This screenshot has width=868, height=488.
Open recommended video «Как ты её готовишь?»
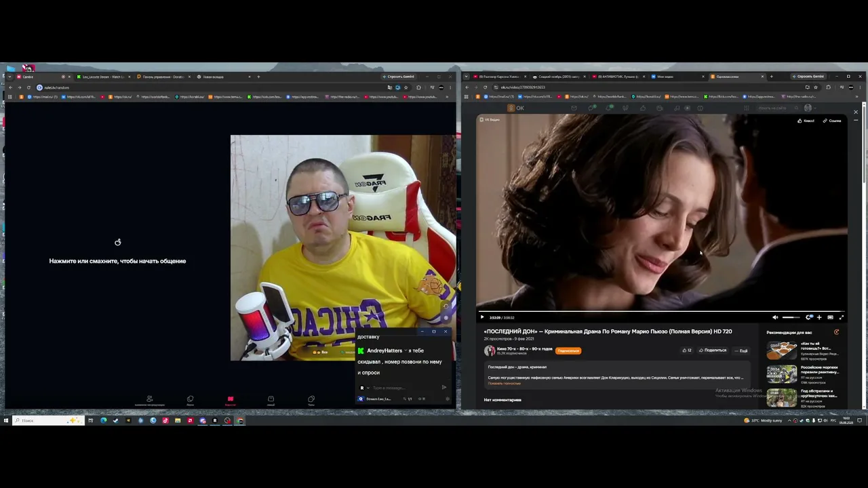[782, 350]
